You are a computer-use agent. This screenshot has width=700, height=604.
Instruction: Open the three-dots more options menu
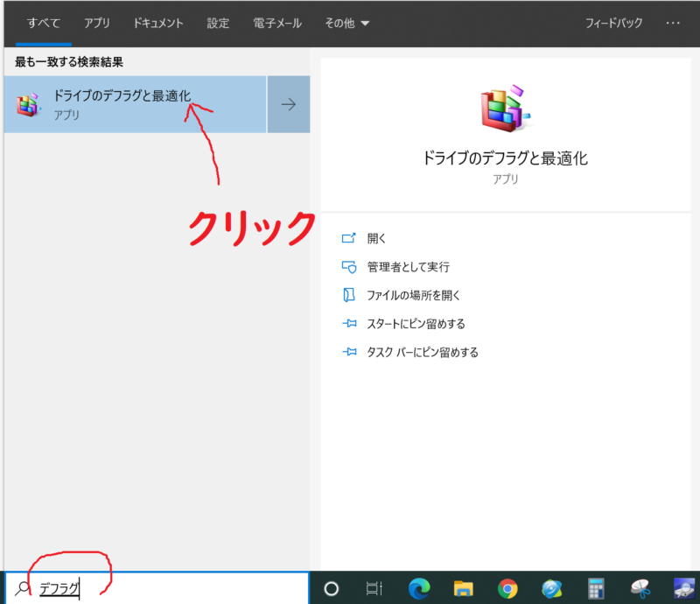pyautogui.click(x=673, y=23)
